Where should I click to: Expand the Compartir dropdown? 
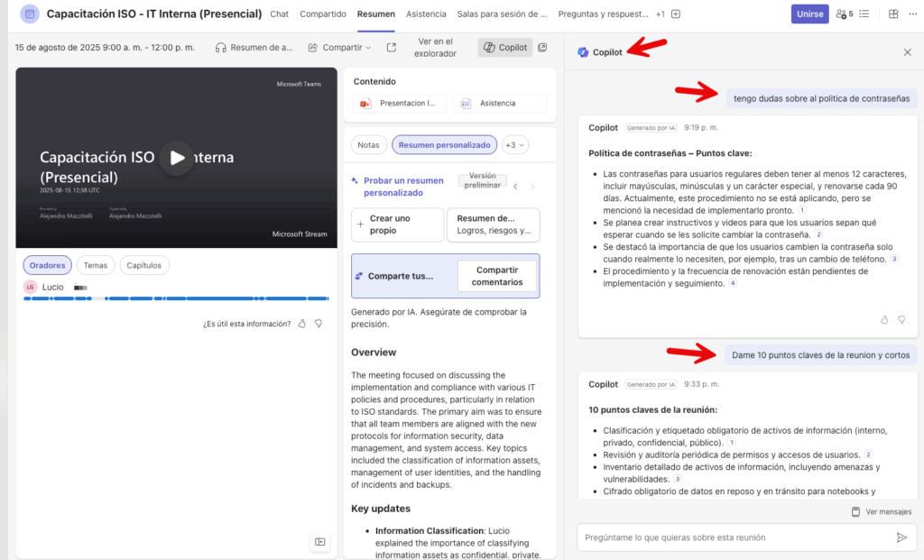340,48
